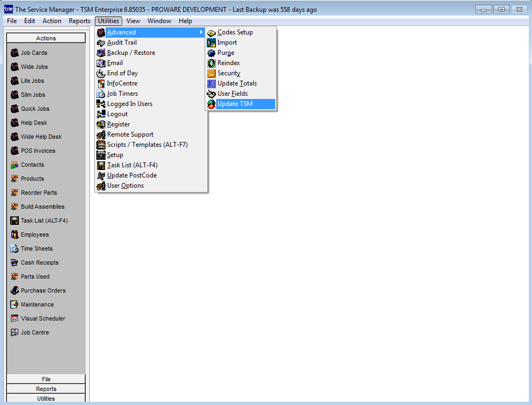Click the Reindex icon in submenu

pos(212,63)
